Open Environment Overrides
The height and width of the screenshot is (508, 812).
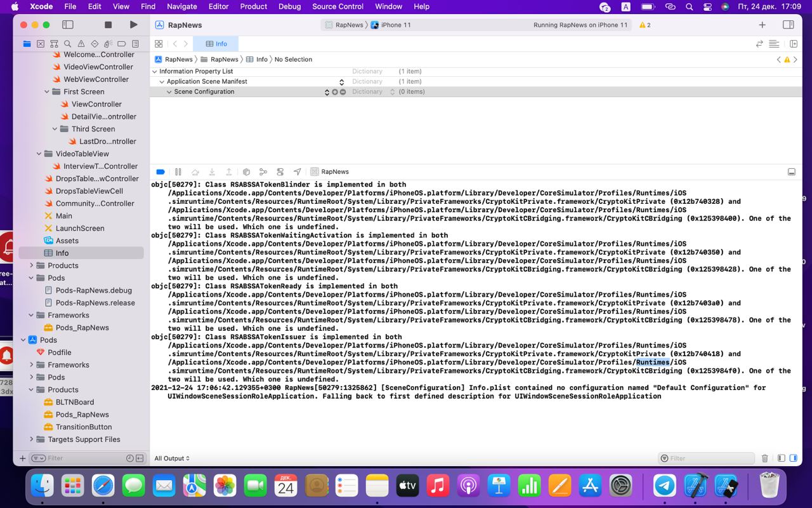pos(280,172)
